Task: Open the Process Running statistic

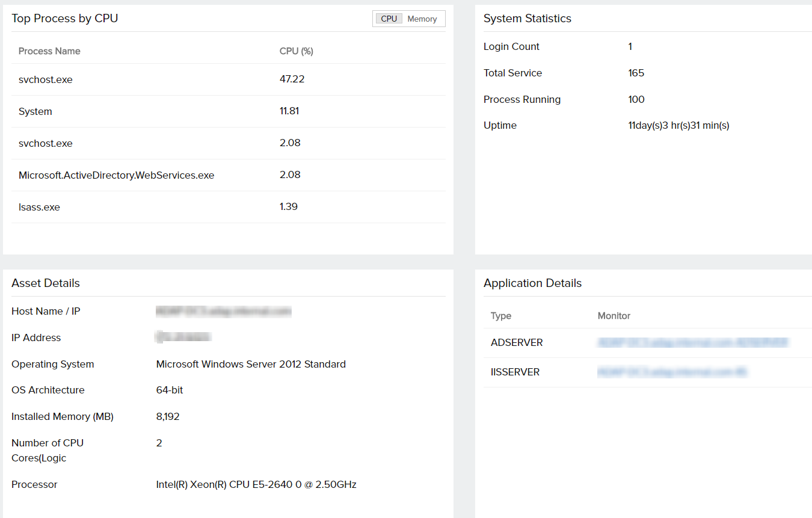Action: 521,99
